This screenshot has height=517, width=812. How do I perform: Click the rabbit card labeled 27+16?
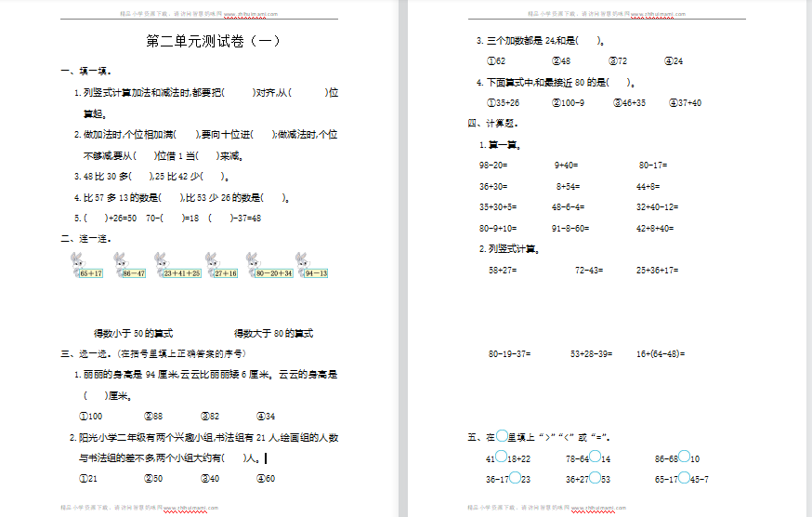coord(221,265)
